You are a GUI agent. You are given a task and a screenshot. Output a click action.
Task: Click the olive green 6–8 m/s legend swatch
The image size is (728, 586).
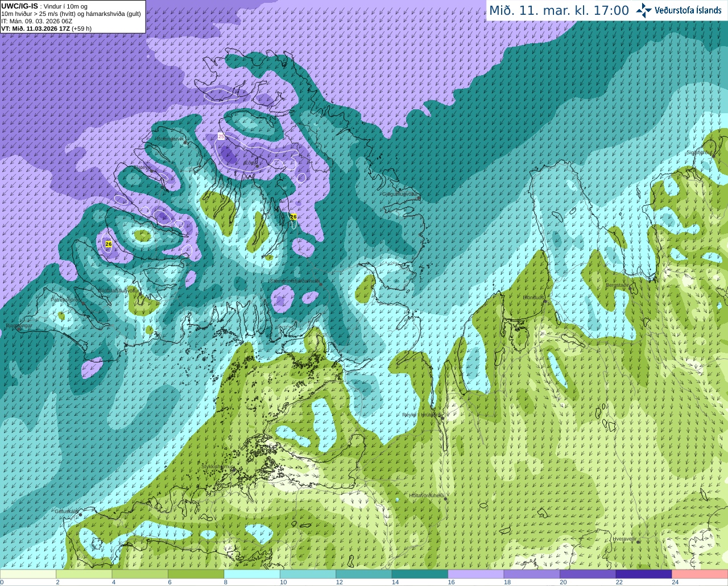[x=196, y=573]
